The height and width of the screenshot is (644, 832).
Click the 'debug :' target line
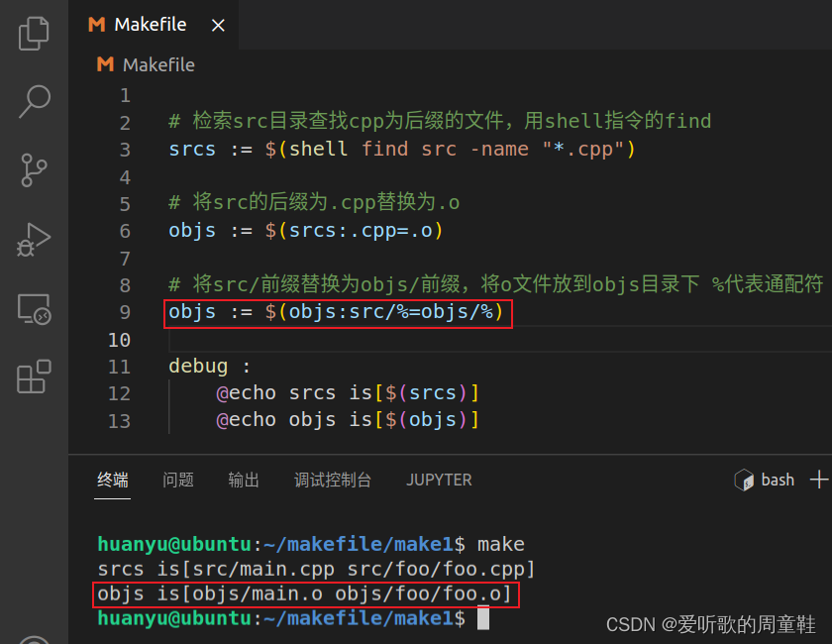point(209,367)
